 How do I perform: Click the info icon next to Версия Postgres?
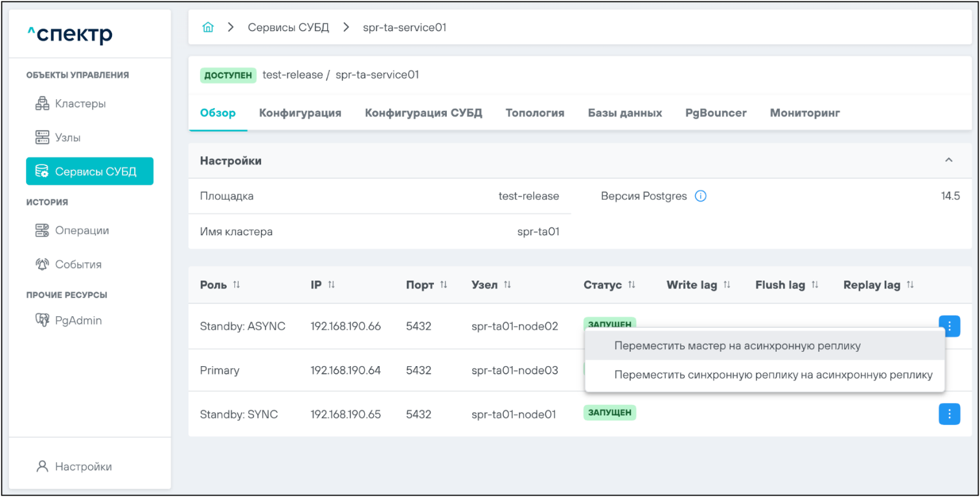[x=700, y=196]
